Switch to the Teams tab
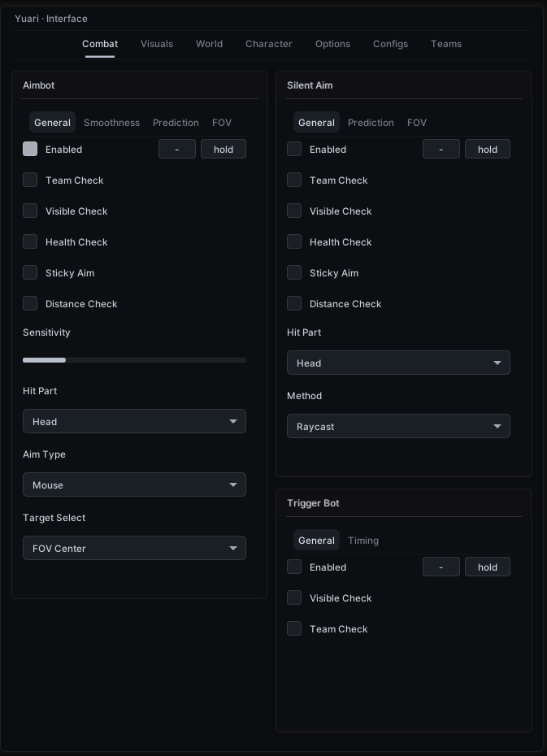 click(445, 44)
